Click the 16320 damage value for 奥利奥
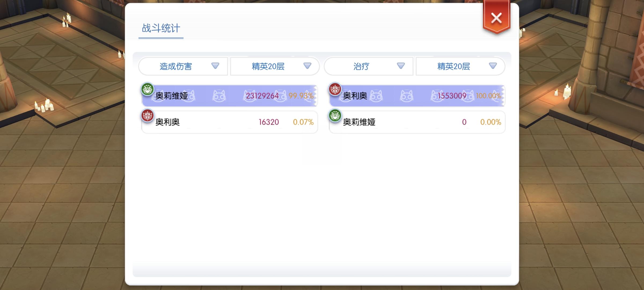The height and width of the screenshot is (290, 644). pos(269,122)
